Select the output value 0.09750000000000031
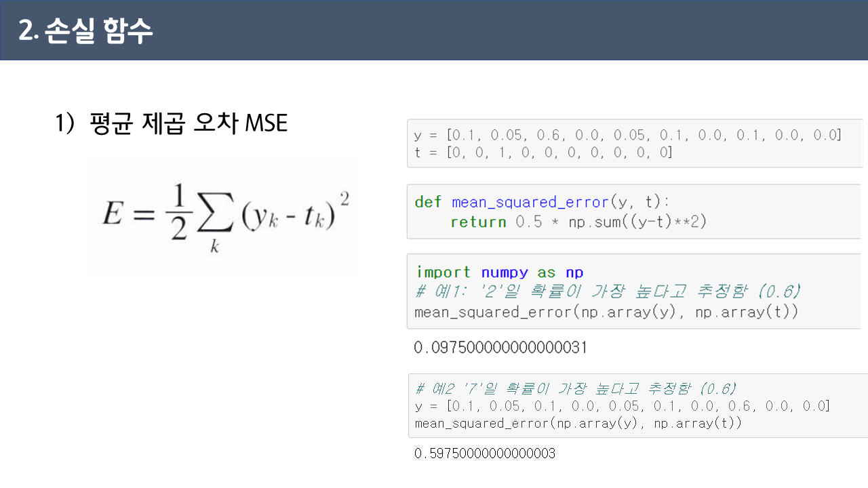The height and width of the screenshot is (488, 868). point(500,348)
